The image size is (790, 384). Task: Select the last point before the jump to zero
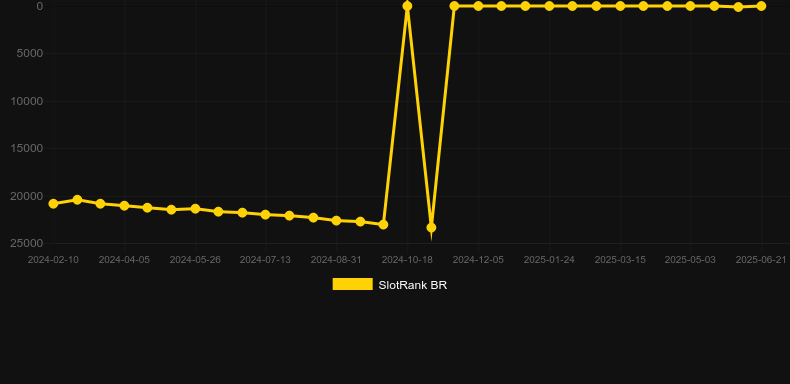pos(383,224)
